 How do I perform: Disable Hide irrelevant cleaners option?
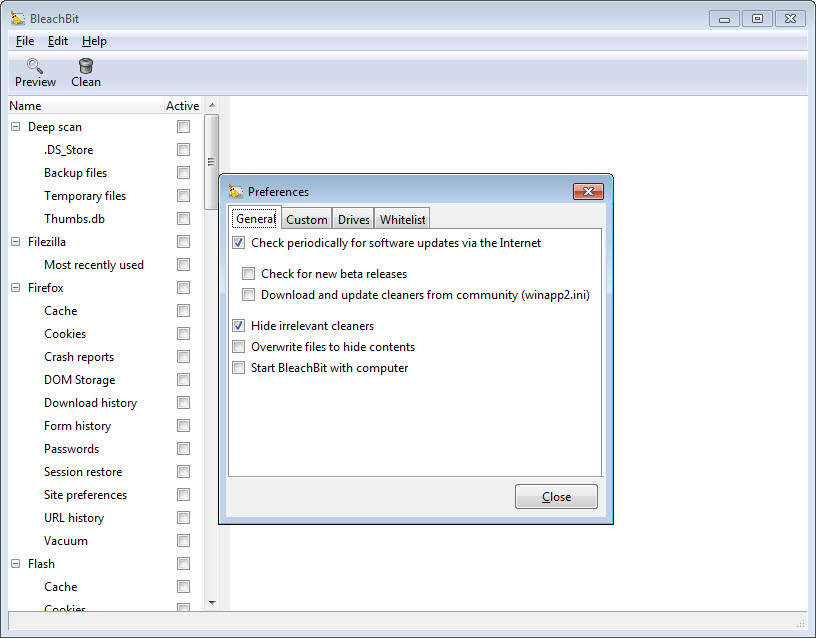pyautogui.click(x=238, y=326)
